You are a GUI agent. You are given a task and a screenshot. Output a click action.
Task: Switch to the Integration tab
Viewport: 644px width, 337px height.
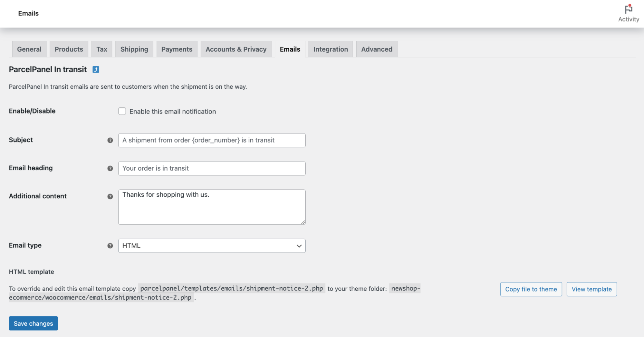click(331, 49)
